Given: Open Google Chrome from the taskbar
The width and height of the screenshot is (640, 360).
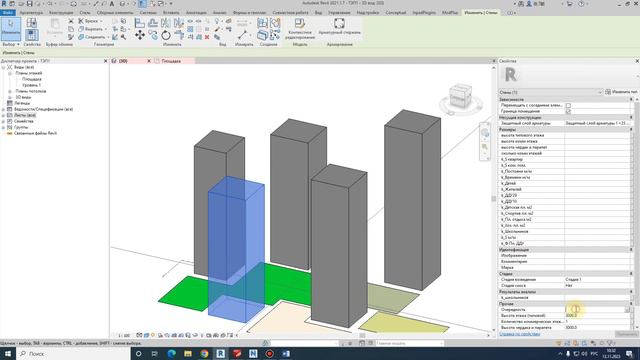Looking at the screenshot, I should [204, 353].
